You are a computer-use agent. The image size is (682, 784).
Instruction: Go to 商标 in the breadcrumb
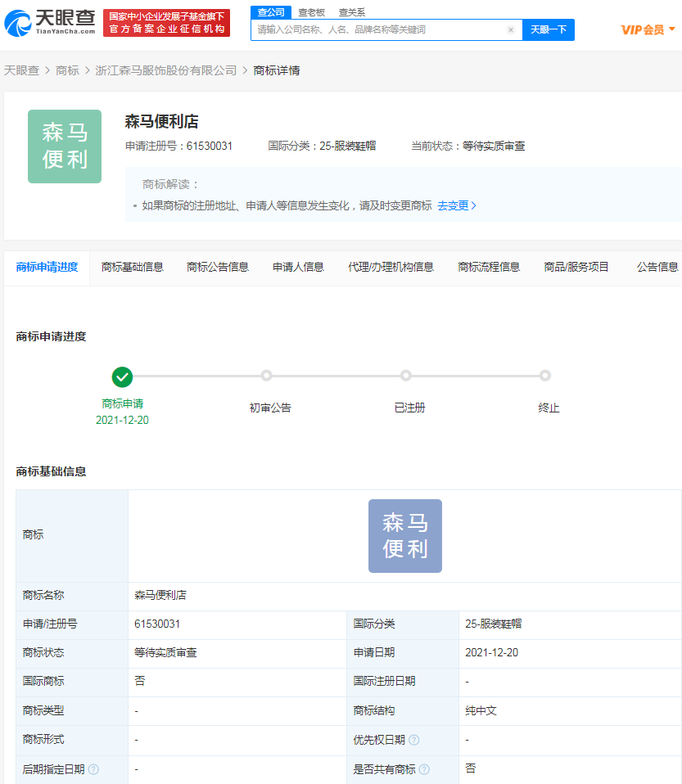click(67, 70)
